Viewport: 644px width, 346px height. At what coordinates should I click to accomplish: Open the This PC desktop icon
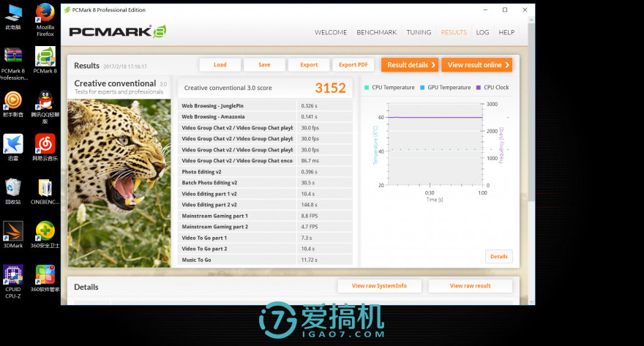pos(13,18)
